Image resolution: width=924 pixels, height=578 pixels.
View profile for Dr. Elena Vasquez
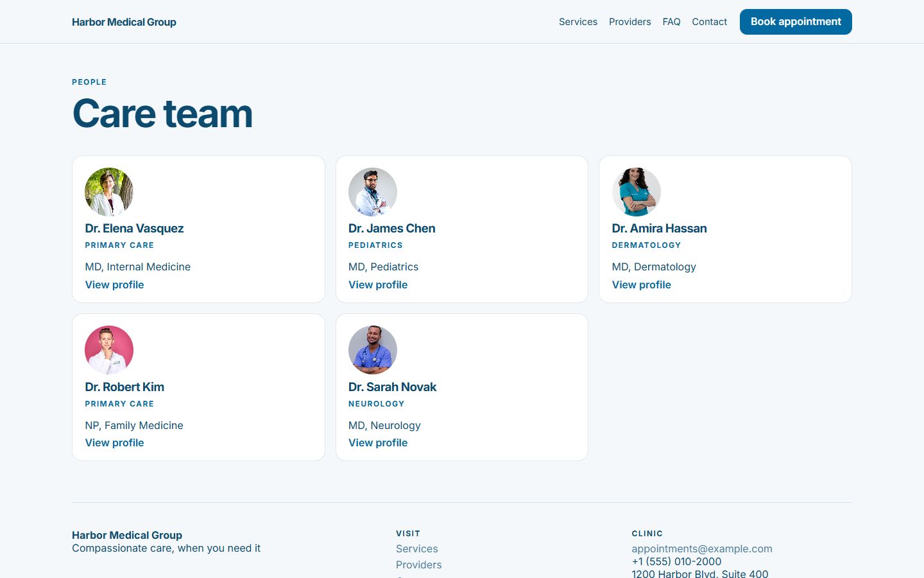114,285
